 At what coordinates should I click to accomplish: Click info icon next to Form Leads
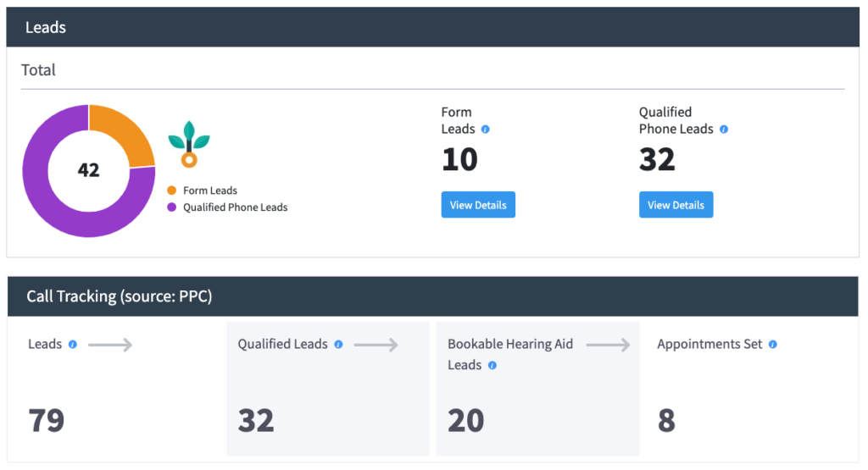(x=486, y=130)
